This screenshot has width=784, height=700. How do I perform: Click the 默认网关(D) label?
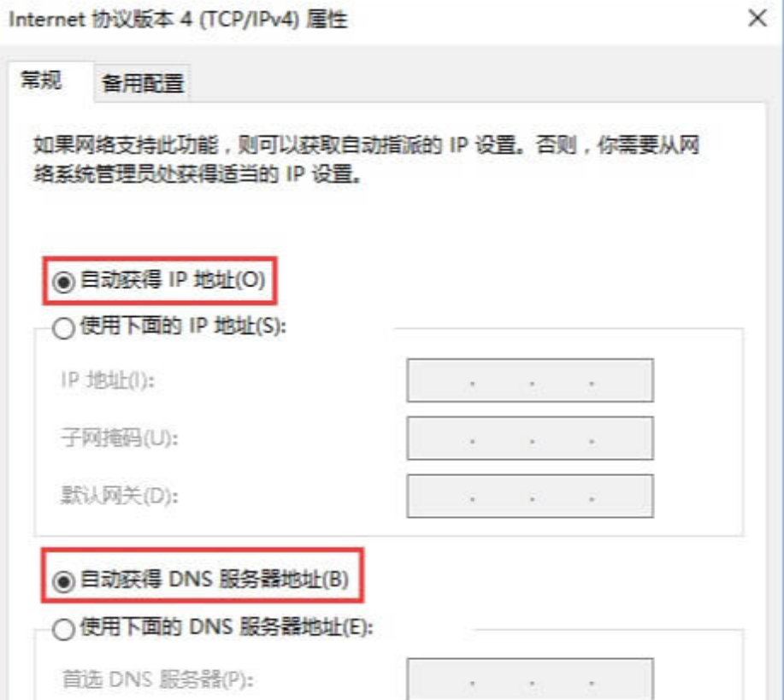pos(120,496)
